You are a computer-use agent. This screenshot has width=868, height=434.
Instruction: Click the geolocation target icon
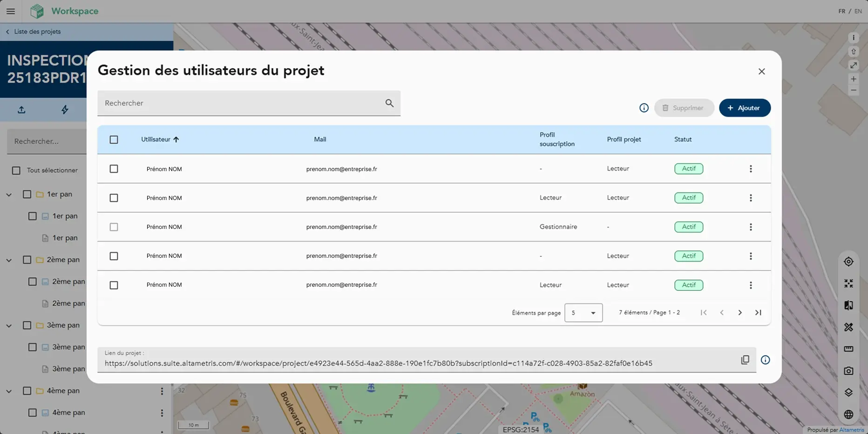848,261
